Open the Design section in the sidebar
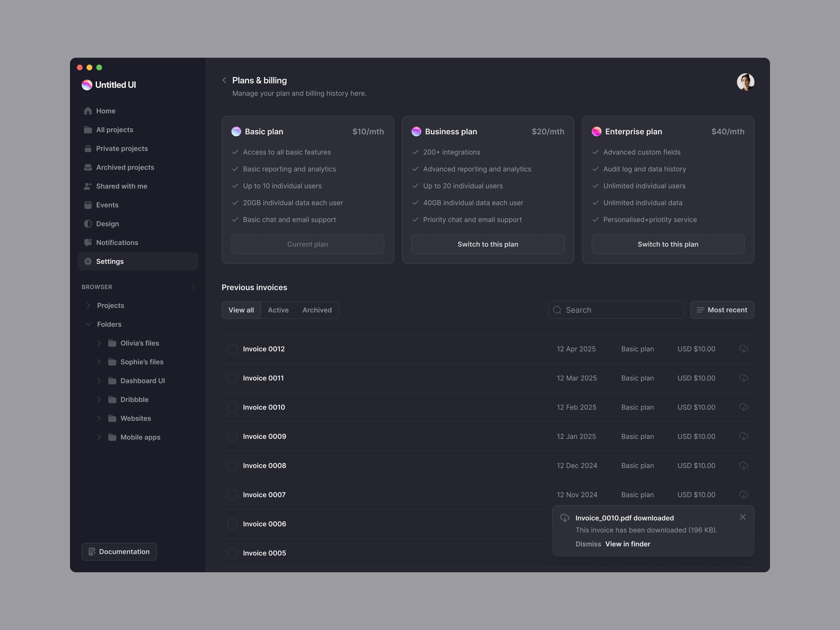Viewport: 840px width, 630px height. tap(107, 224)
